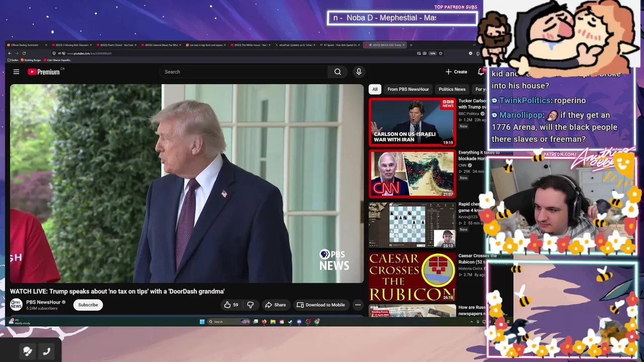The height and width of the screenshot is (362, 644).
Task: Open Task View on the taskbar
Action: [256, 322]
